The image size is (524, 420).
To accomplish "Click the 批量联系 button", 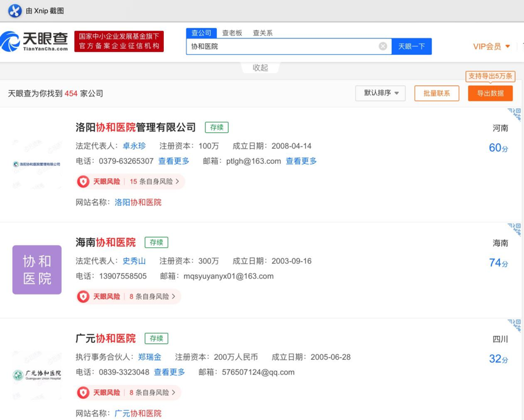I will (437, 93).
